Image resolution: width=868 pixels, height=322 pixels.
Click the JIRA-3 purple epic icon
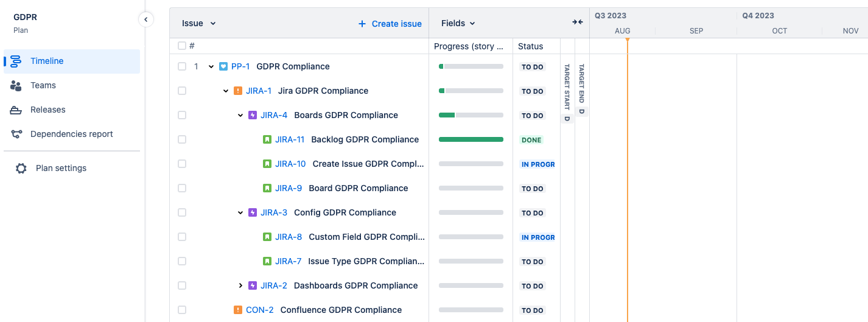(x=253, y=212)
